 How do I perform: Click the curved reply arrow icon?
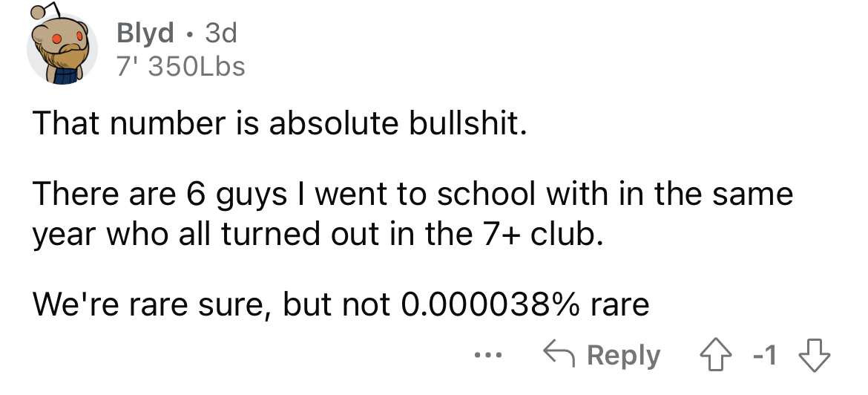(560, 355)
